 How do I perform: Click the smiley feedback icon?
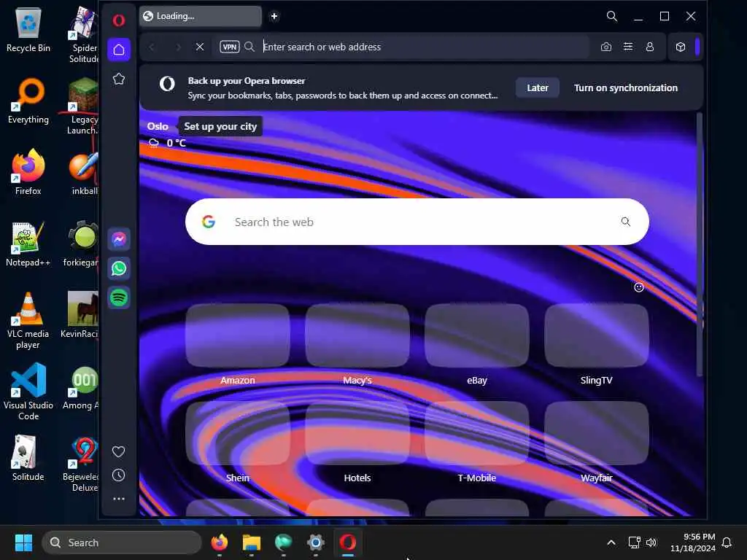tap(639, 287)
